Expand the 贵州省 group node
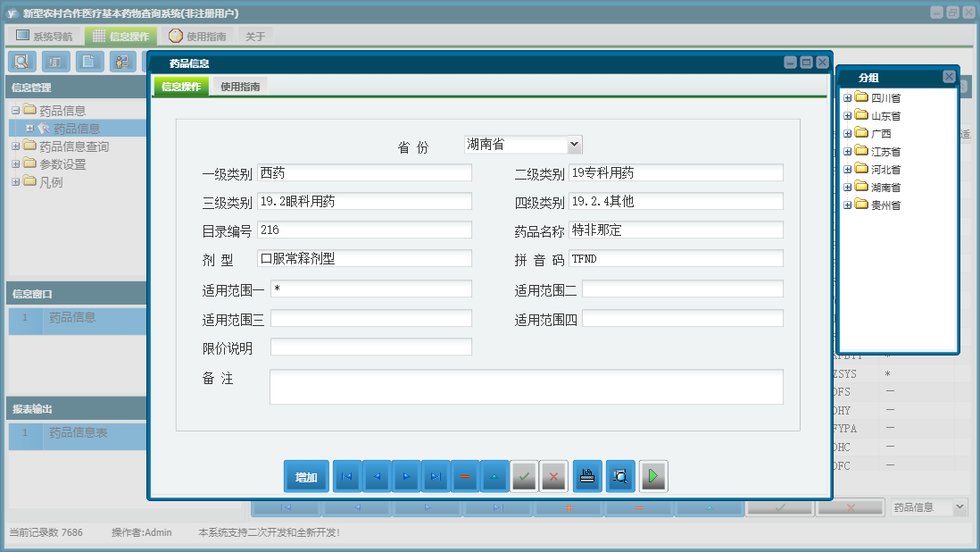980x552 pixels. tap(848, 205)
